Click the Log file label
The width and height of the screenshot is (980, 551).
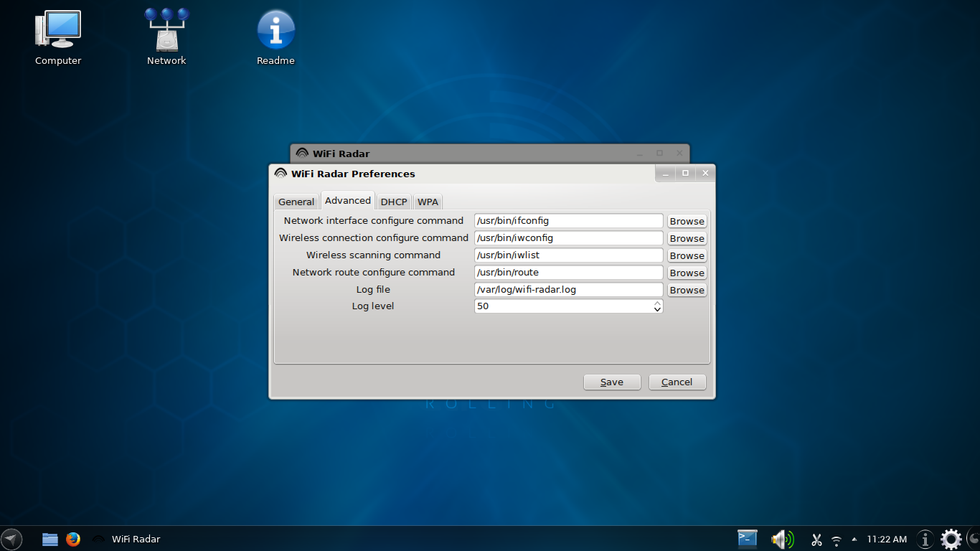pyautogui.click(x=373, y=289)
